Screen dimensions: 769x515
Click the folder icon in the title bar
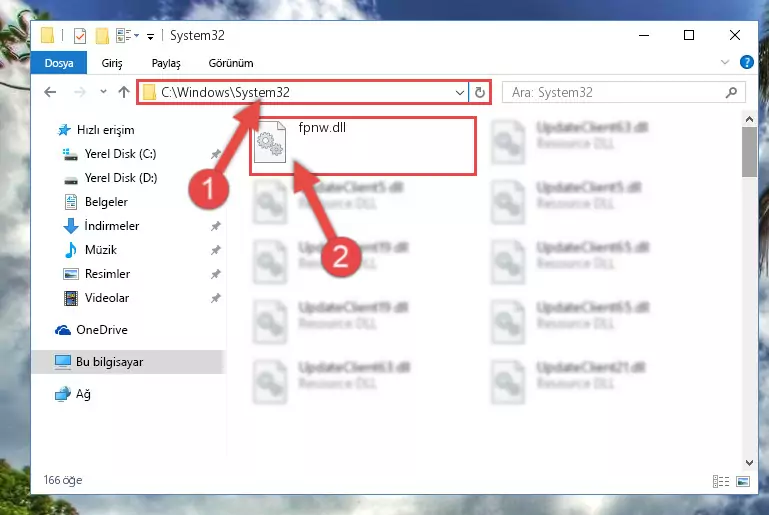tap(48, 35)
